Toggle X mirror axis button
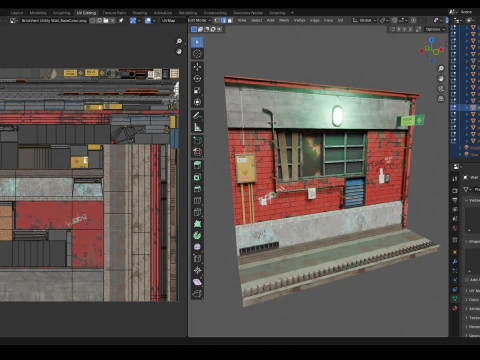 click(x=399, y=29)
